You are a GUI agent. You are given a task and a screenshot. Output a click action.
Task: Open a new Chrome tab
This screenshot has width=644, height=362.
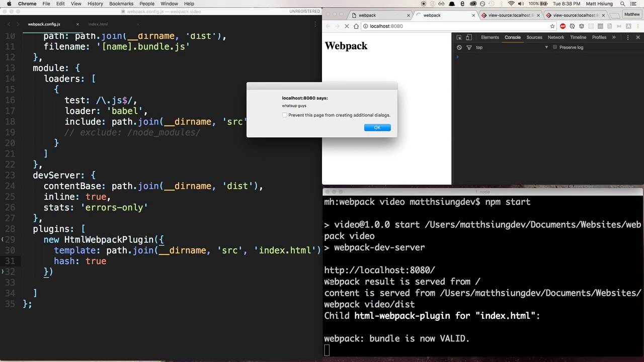coord(614,15)
